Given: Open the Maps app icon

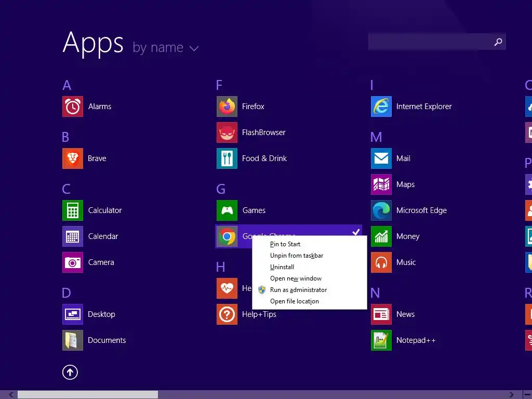Looking at the screenshot, I should point(381,184).
